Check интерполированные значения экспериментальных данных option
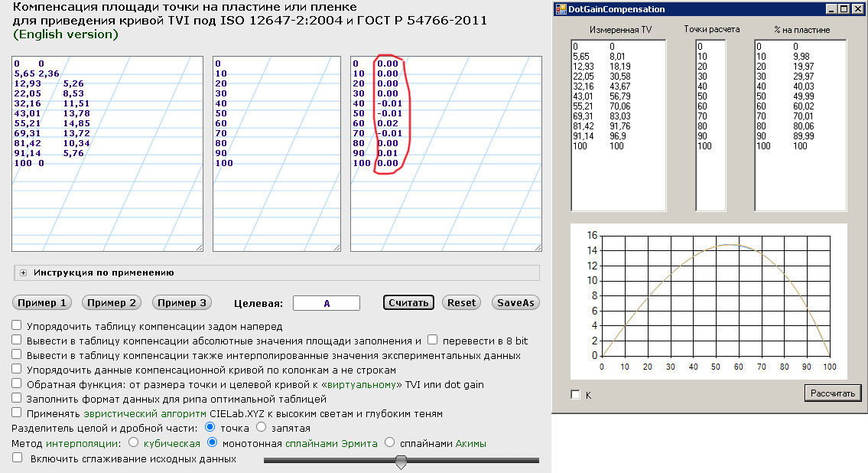Screen dimensions: 868x473 [17, 354]
